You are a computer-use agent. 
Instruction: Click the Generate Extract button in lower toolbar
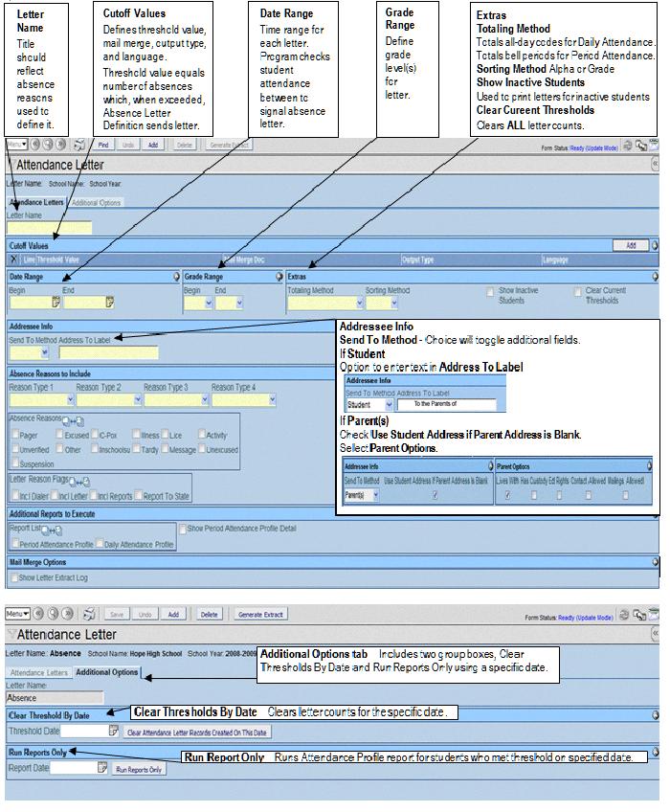(258, 614)
